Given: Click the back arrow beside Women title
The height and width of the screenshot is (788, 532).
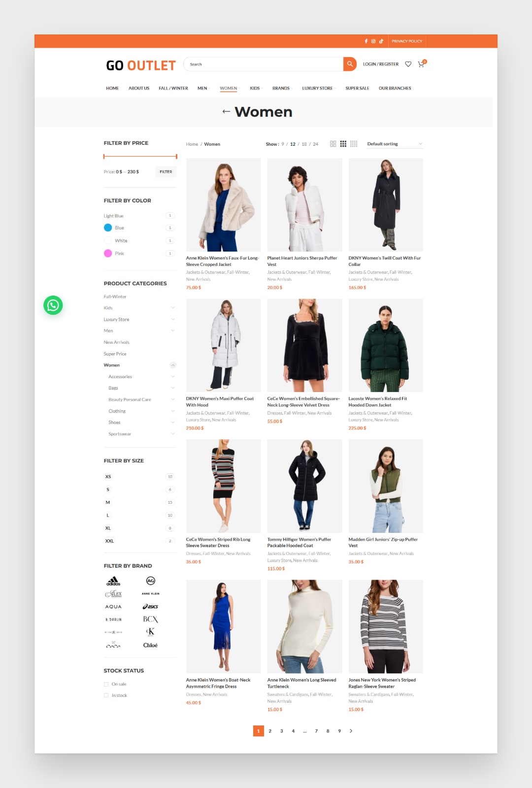Looking at the screenshot, I should tap(226, 112).
